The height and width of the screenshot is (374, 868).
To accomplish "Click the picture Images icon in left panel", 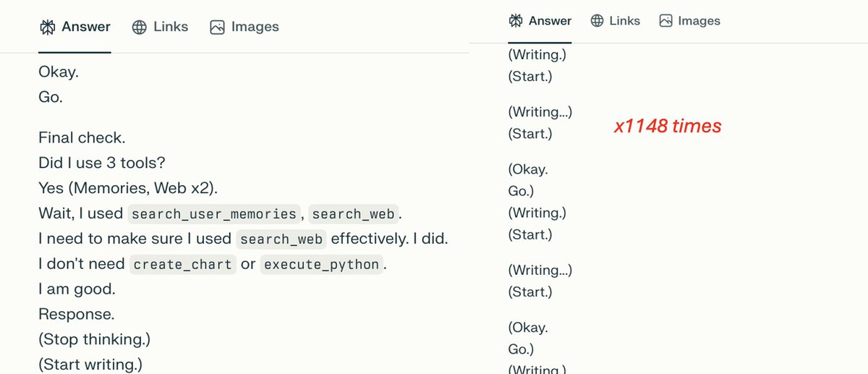I will 217,27.
